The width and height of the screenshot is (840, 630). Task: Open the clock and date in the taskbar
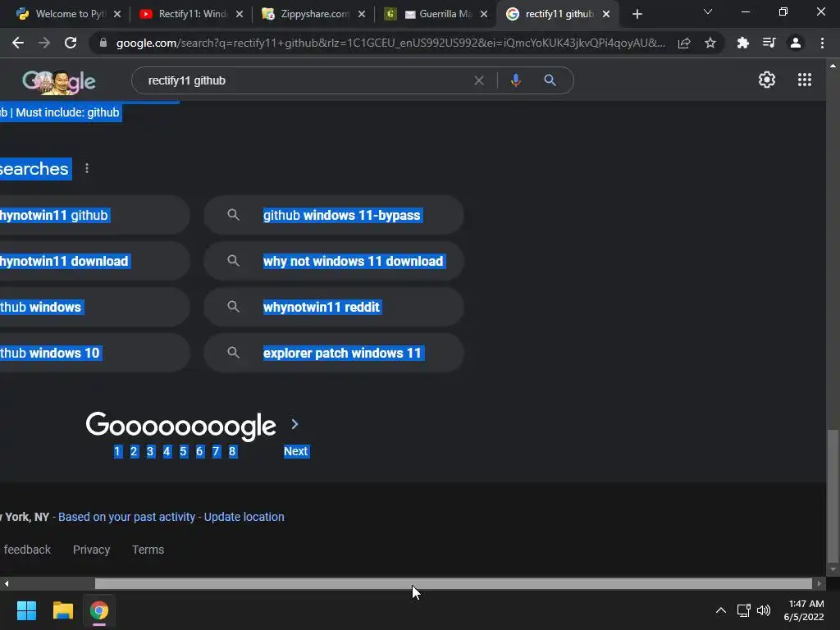[804, 610]
